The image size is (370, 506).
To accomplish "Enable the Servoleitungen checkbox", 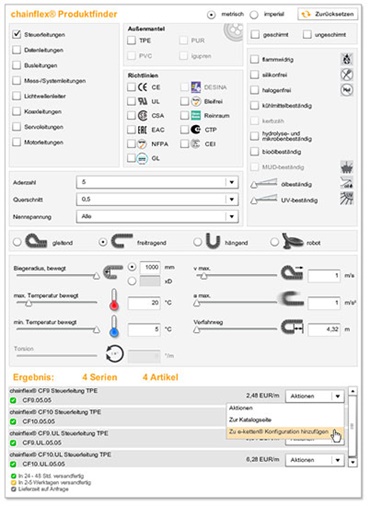I will [16, 127].
